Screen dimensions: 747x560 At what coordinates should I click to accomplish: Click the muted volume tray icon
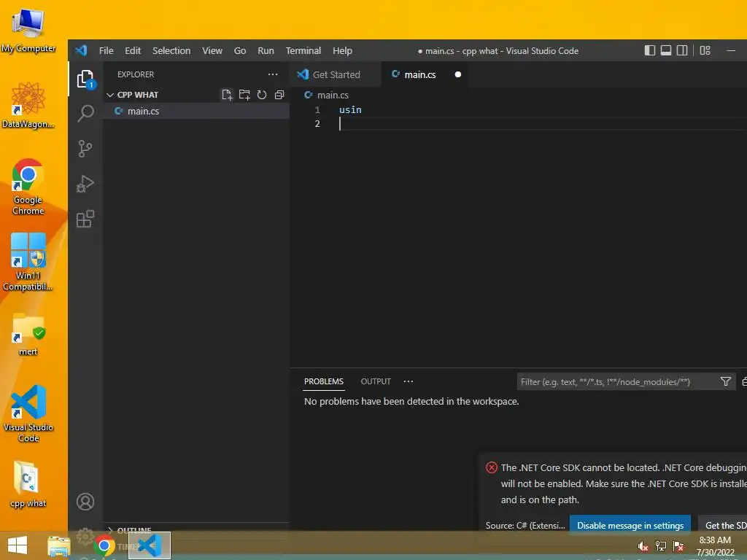point(643,546)
